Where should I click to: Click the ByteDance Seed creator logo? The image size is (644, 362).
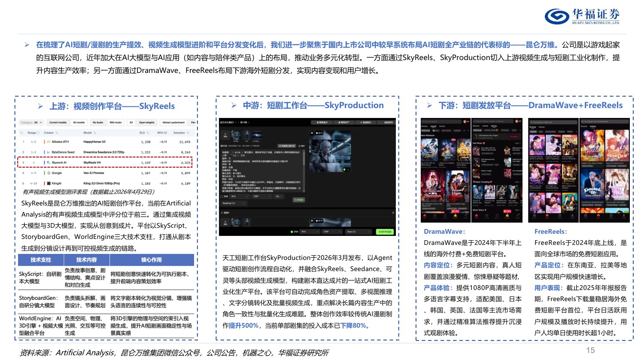click(x=49, y=152)
